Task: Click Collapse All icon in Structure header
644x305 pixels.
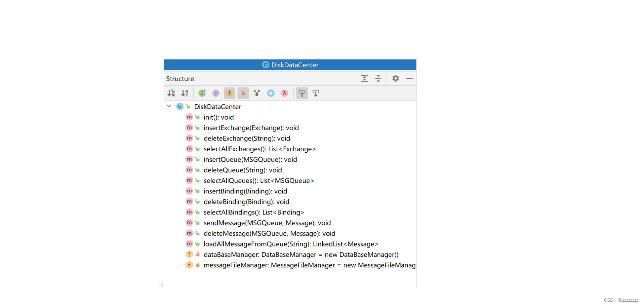Action: 378,78
